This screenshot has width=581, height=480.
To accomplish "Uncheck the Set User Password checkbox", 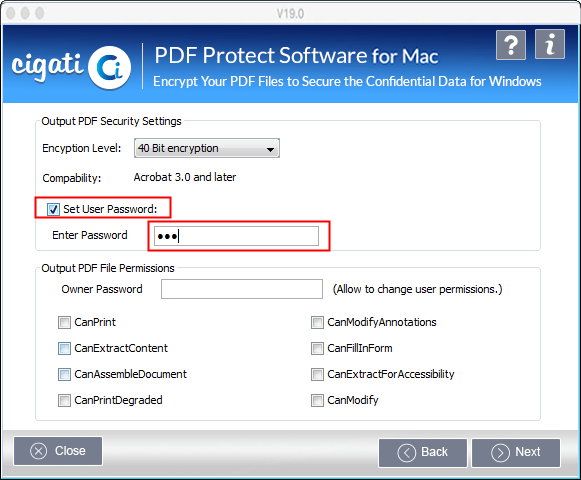I will click(53, 209).
